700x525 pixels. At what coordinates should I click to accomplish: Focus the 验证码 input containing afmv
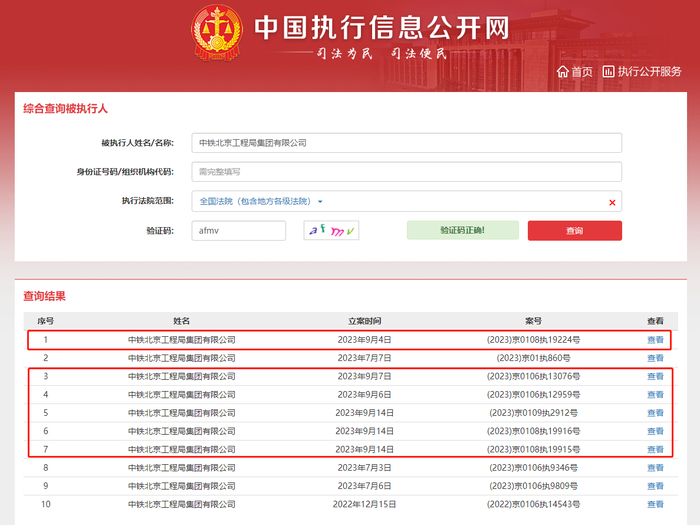(x=239, y=231)
